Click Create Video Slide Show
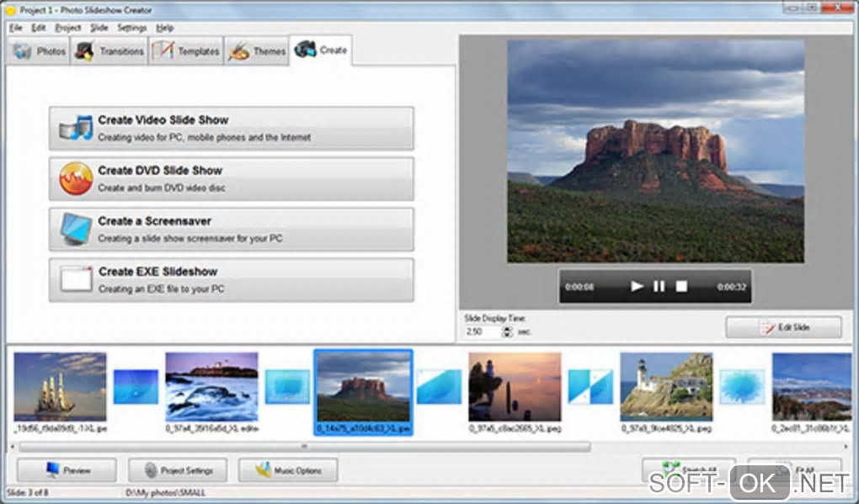Image resolution: width=859 pixels, height=504 pixels. click(232, 128)
